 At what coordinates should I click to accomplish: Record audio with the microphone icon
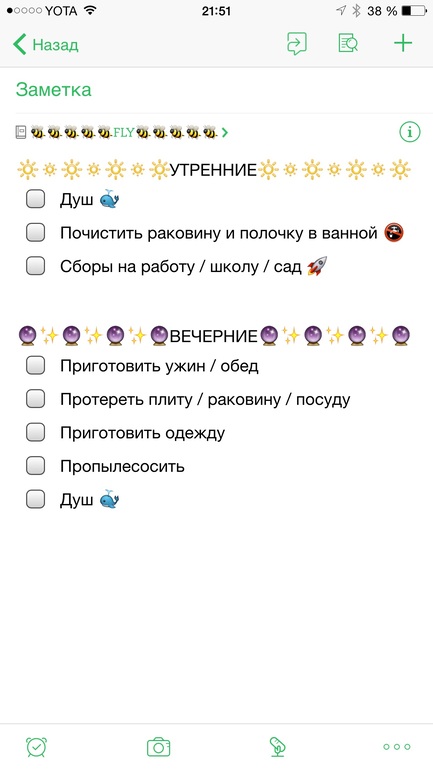pyautogui.click(x=277, y=747)
